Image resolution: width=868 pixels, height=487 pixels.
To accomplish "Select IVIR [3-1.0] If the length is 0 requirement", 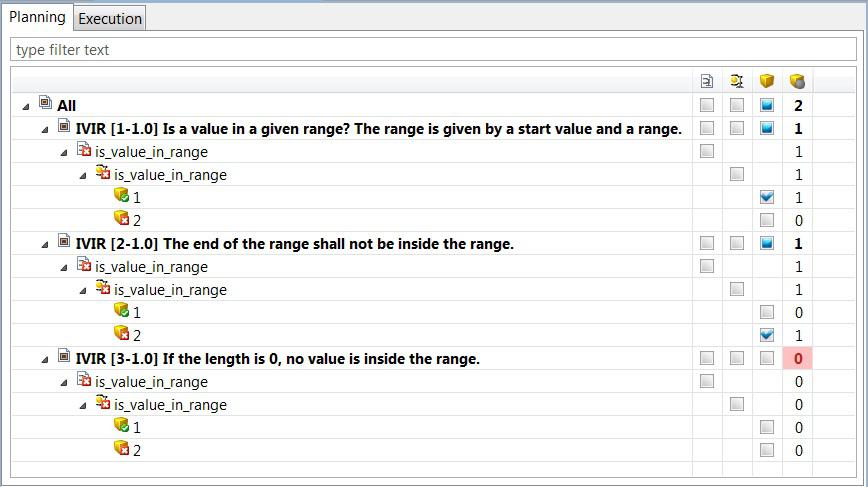I will coord(277,359).
